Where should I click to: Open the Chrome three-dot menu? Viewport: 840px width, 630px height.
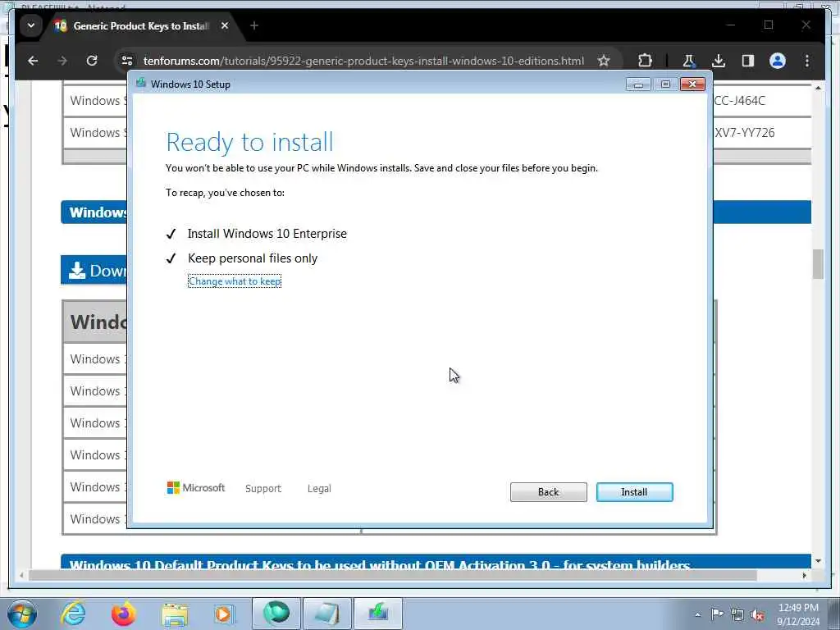[807, 61]
